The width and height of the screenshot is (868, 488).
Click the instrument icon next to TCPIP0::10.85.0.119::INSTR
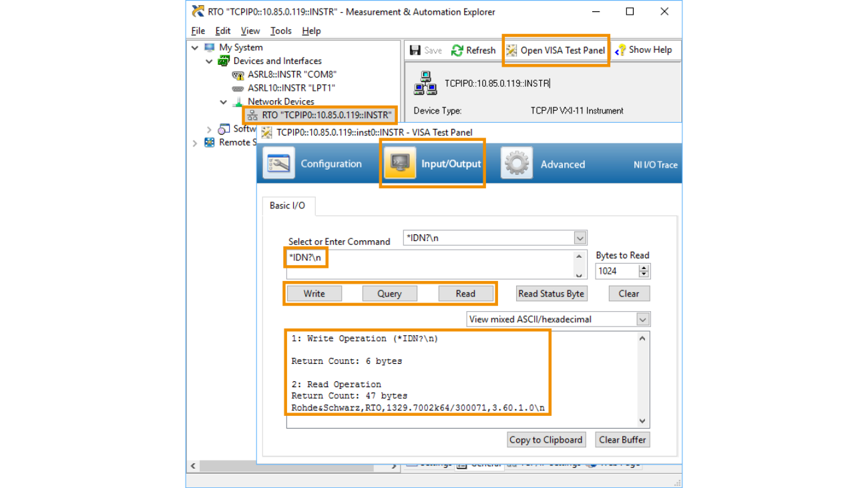click(425, 83)
